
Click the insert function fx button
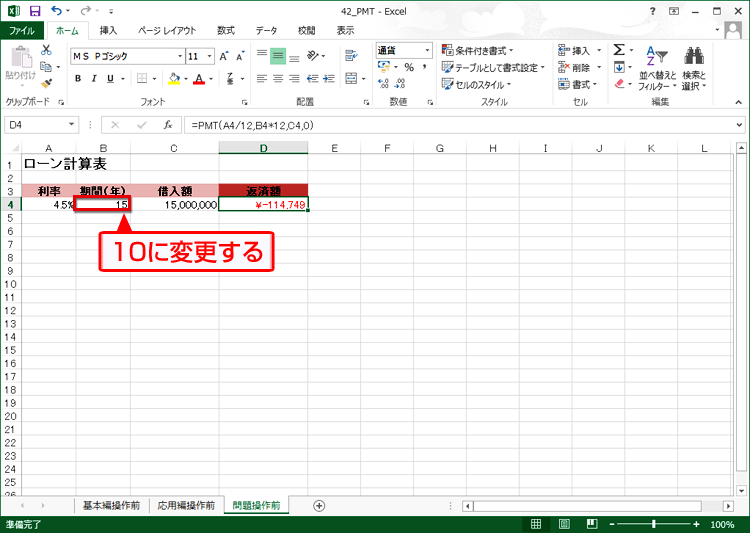[167, 125]
